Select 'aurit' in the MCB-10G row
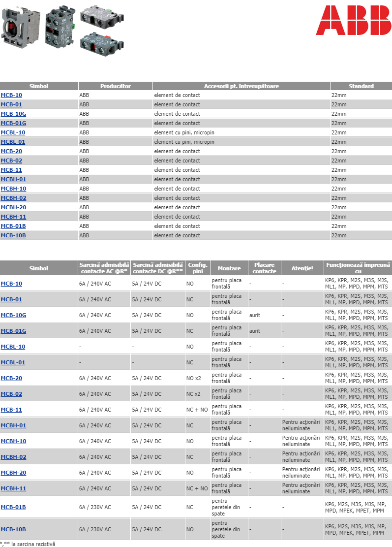The width and height of the screenshot is (392, 547). [255, 315]
